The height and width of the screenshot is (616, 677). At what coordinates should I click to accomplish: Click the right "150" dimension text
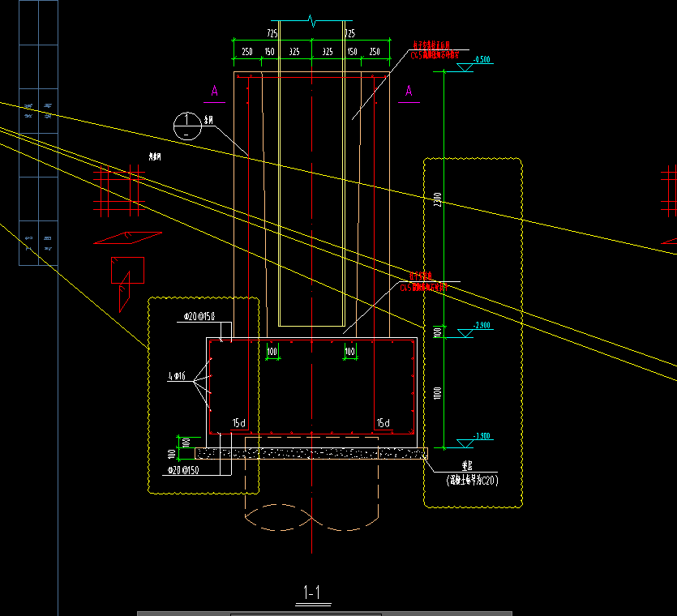(x=353, y=52)
